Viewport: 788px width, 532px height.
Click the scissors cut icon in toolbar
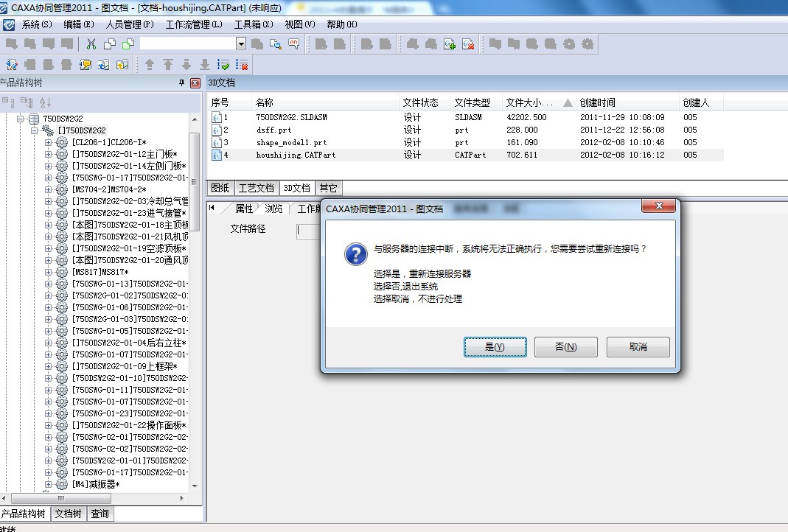pos(91,44)
